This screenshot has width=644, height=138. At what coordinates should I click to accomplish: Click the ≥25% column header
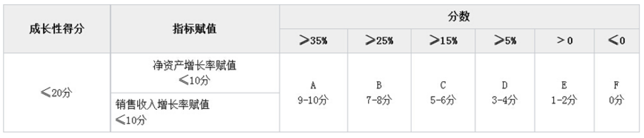379,41
